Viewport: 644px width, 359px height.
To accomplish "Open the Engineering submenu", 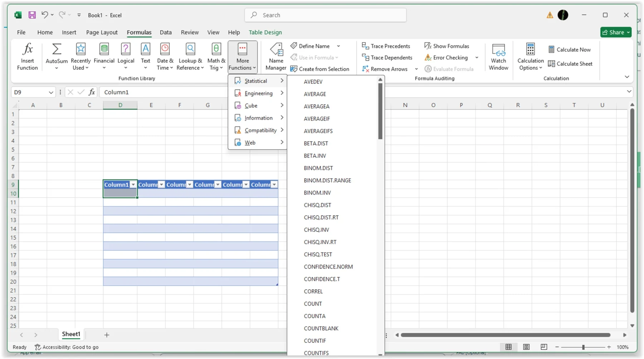I will pos(258,93).
